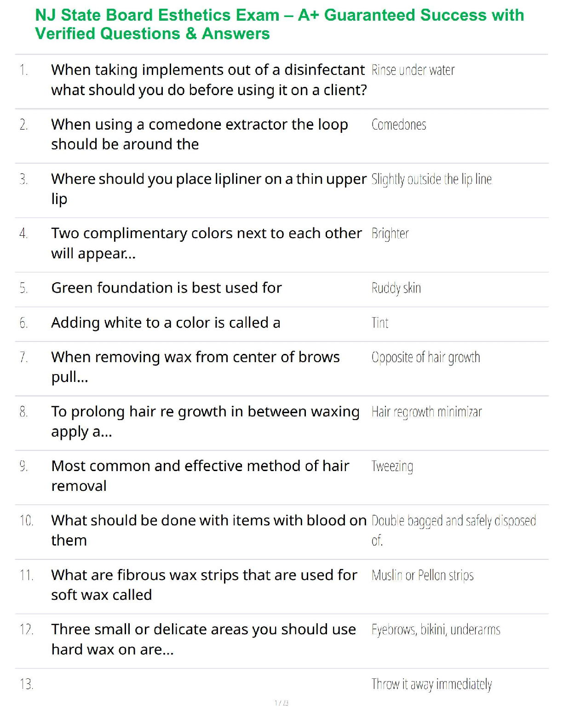This screenshot has width=563, height=728.
Task: Select the answer "Tweezing"
Action: point(392,466)
